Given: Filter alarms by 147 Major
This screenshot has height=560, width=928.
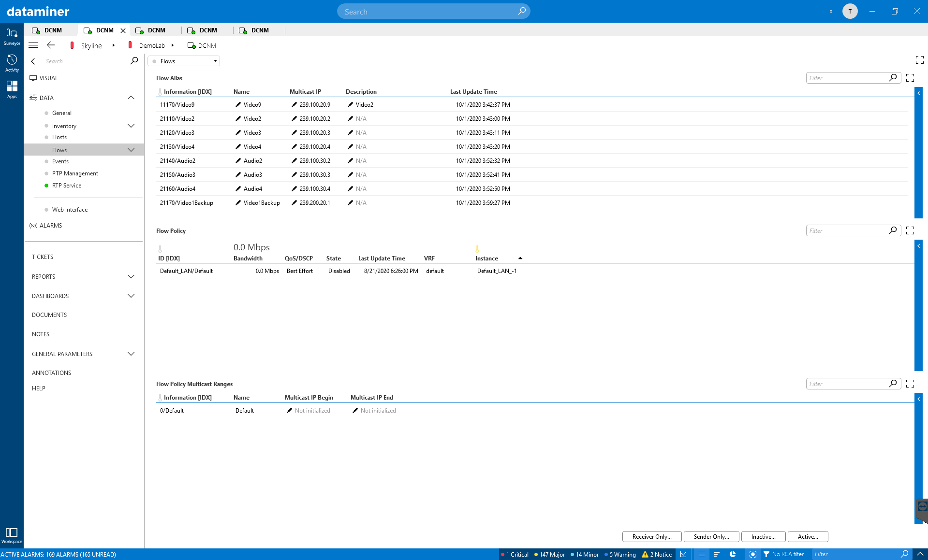Looking at the screenshot, I should 549,554.
